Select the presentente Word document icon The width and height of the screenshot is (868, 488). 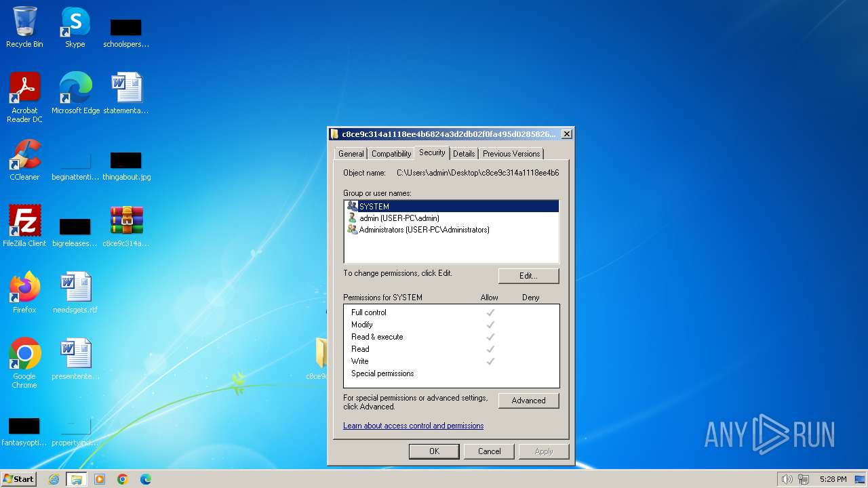click(75, 359)
